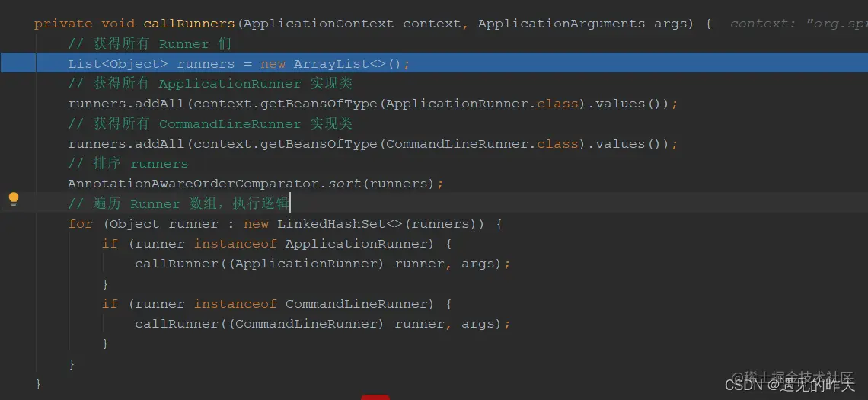Screen dimensions: 868x400
Task: Click the comment '// 获得所有 ApplicationRunner 实现类'
Action: (x=210, y=84)
